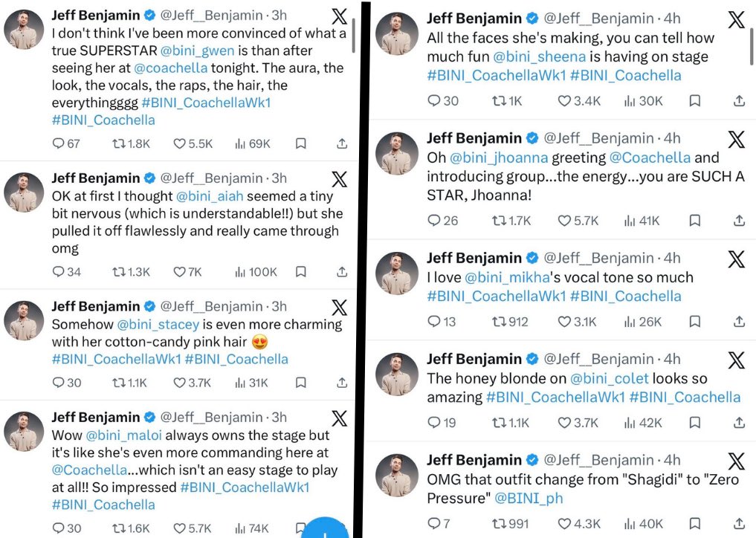Bookmark the @bini_aiah tweet
The image size is (756, 538).
tap(300, 272)
